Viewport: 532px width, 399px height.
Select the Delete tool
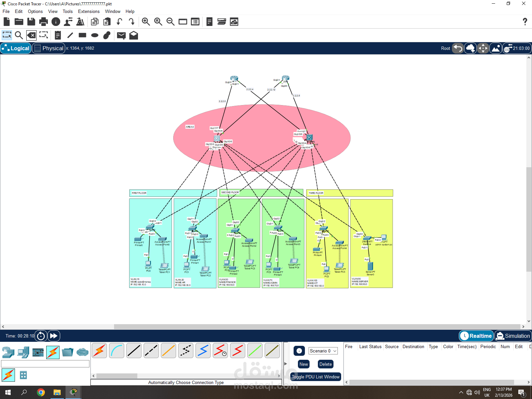[31, 35]
